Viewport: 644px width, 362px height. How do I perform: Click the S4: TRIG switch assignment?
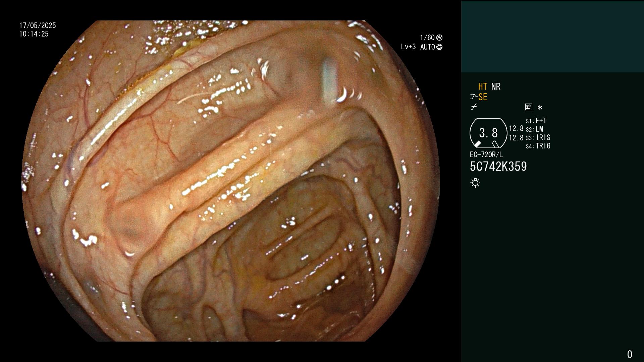[x=538, y=146]
